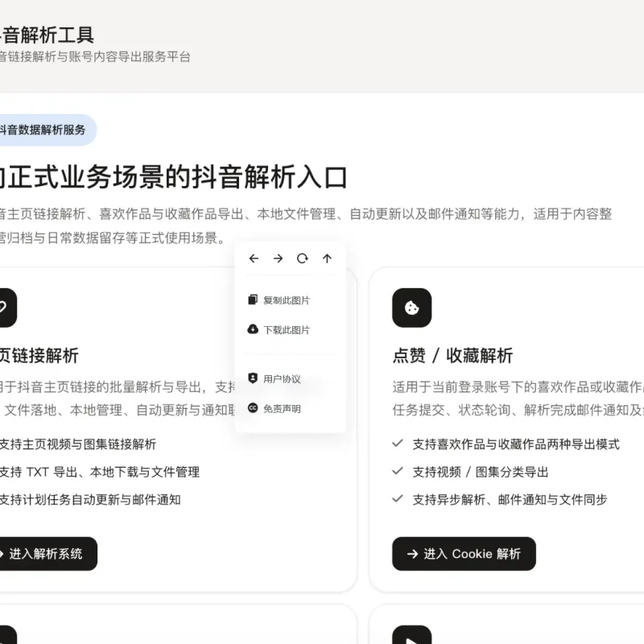Open 免责声明 from context menu
Image resolution: width=644 pixels, height=644 pixels.
[x=275, y=409]
